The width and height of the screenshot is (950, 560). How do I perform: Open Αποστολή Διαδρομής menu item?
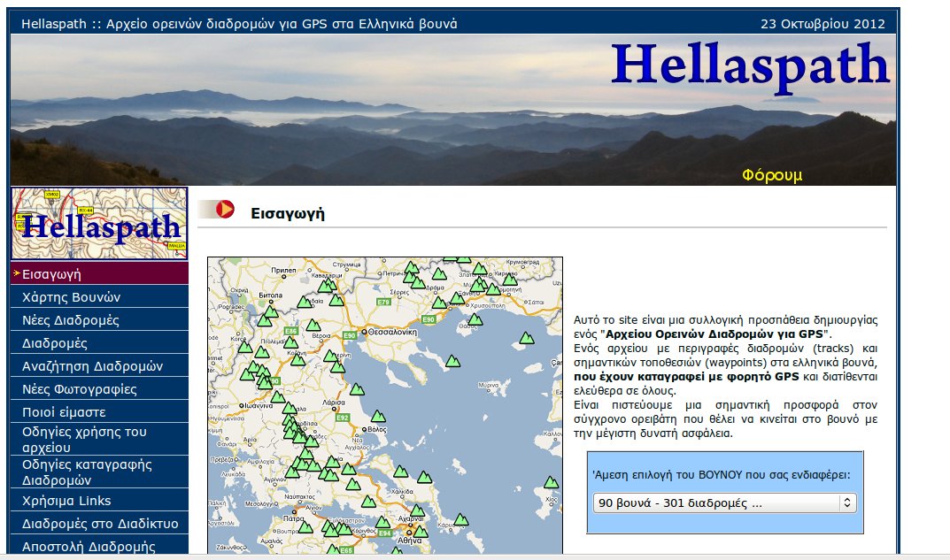99,545
